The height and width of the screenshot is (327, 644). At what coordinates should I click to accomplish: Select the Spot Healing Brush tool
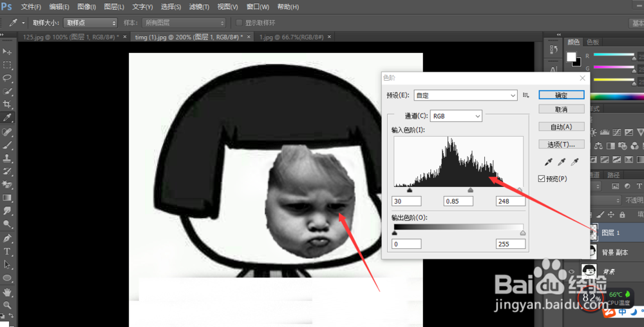[x=7, y=132]
